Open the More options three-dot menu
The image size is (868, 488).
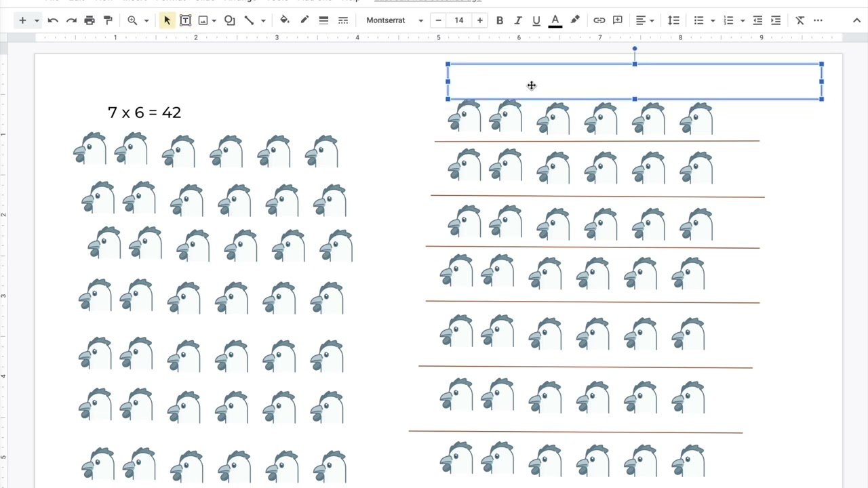pos(818,20)
